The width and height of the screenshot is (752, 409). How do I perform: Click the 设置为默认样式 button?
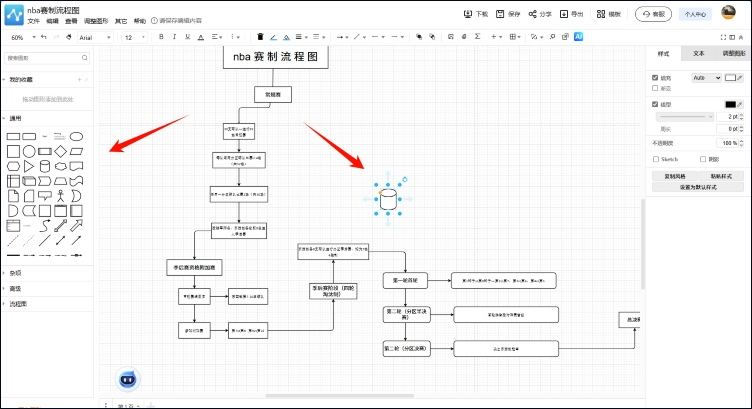[x=697, y=186]
